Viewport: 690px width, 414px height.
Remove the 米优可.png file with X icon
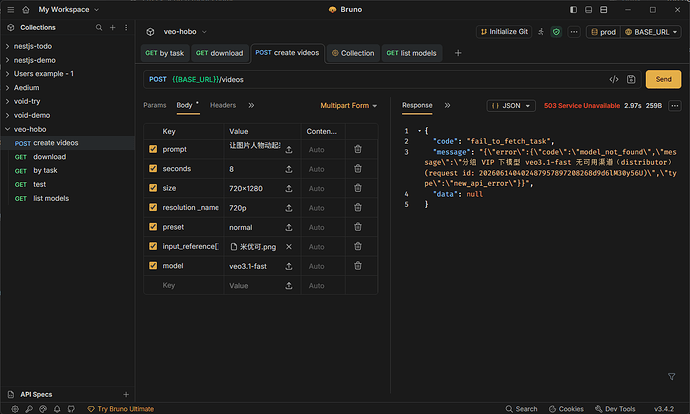tap(289, 246)
